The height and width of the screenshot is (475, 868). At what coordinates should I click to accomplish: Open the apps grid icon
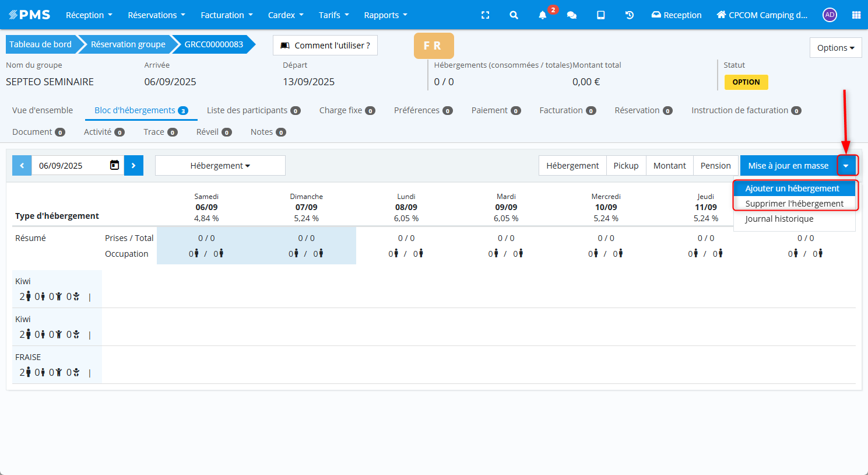point(856,15)
